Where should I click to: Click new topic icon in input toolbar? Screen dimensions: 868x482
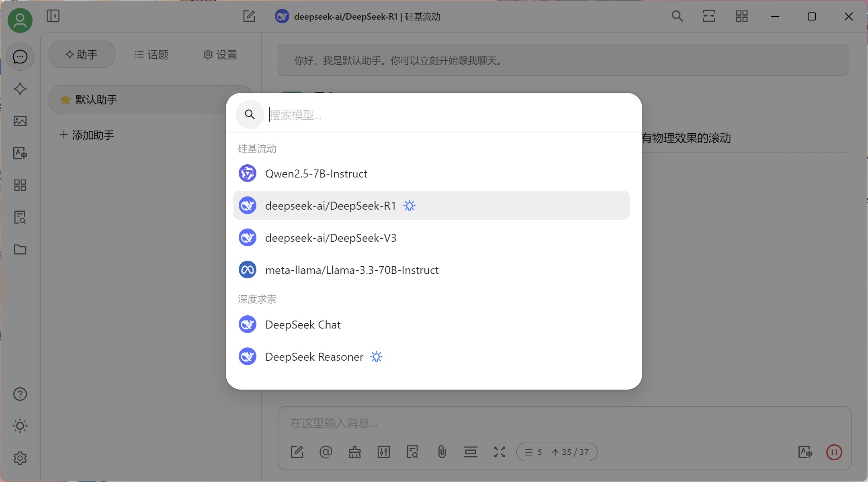tap(297, 452)
